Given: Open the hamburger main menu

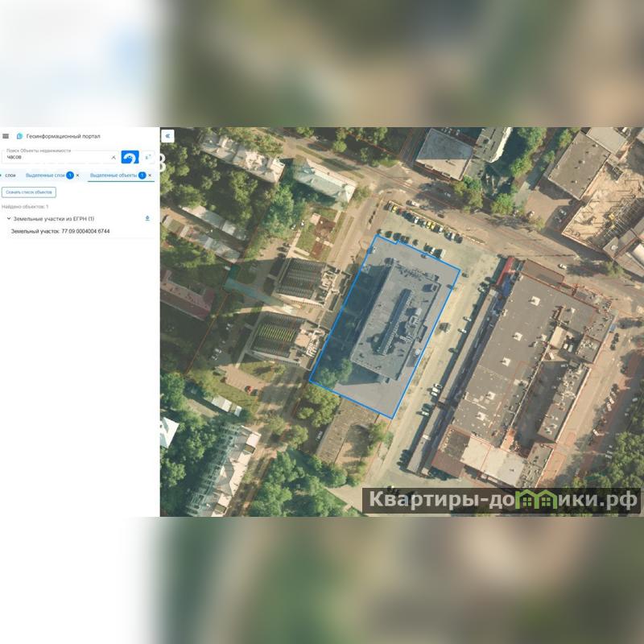Looking at the screenshot, I should coord(6,136).
